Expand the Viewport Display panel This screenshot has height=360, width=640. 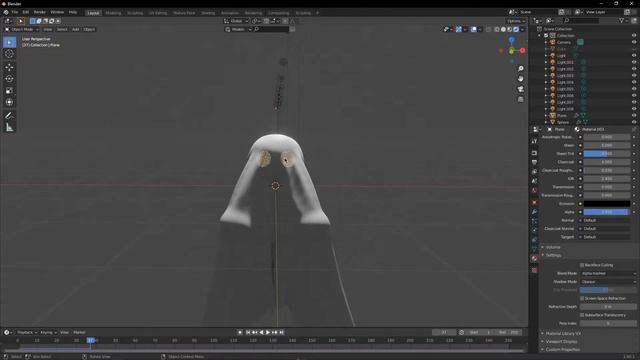click(x=561, y=341)
